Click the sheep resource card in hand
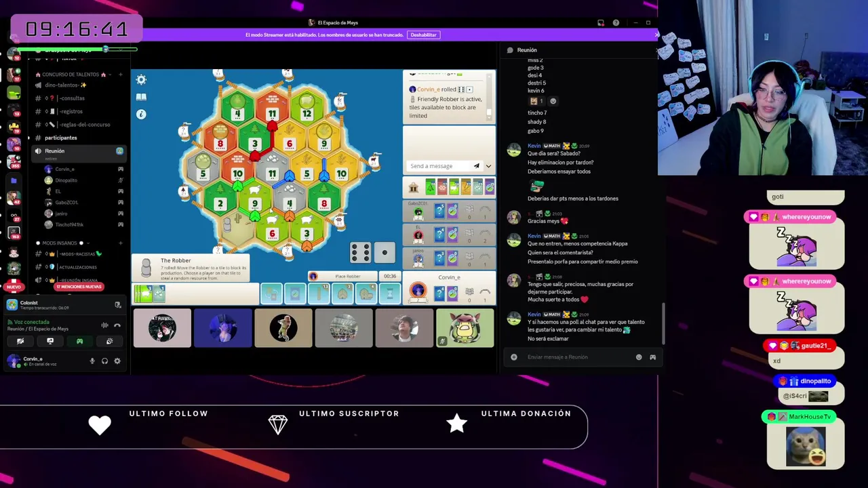The image size is (868, 488). pos(143,293)
